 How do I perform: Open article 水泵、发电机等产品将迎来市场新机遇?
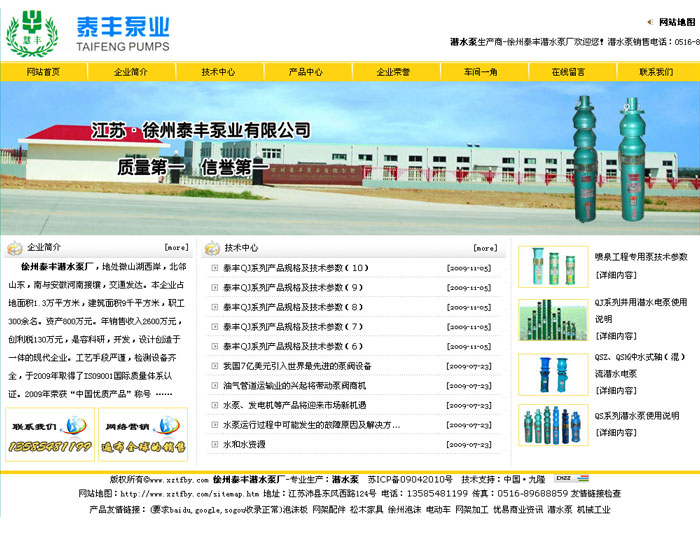coord(294,405)
